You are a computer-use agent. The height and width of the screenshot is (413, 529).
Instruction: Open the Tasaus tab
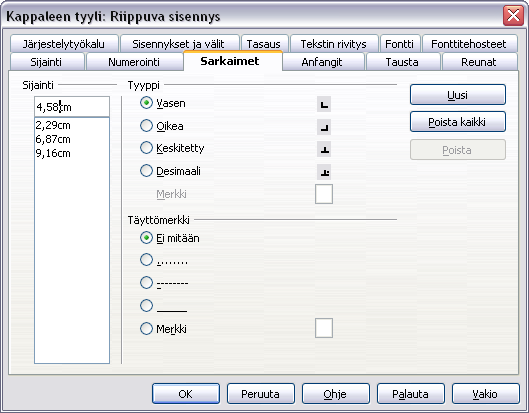click(x=265, y=44)
